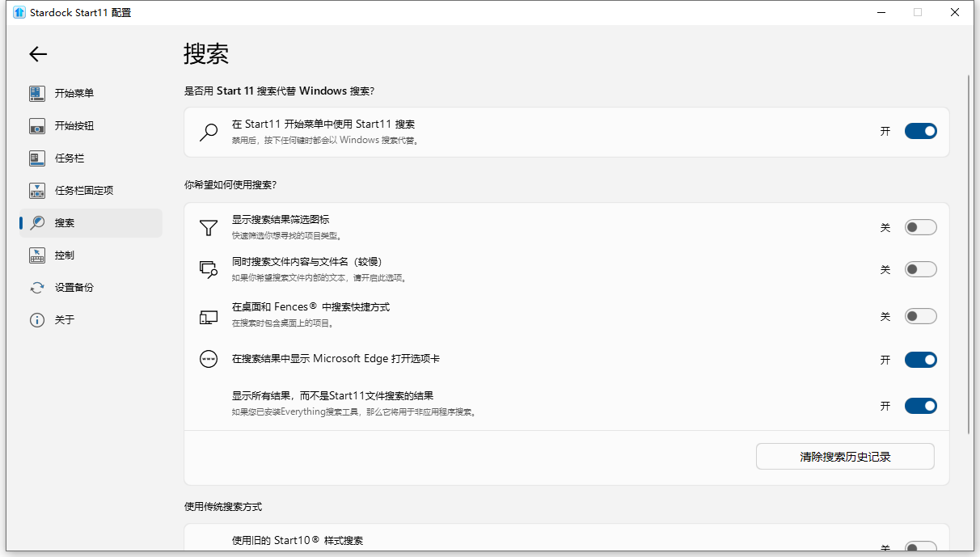Click the back arrow to return

tap(37, 54)
